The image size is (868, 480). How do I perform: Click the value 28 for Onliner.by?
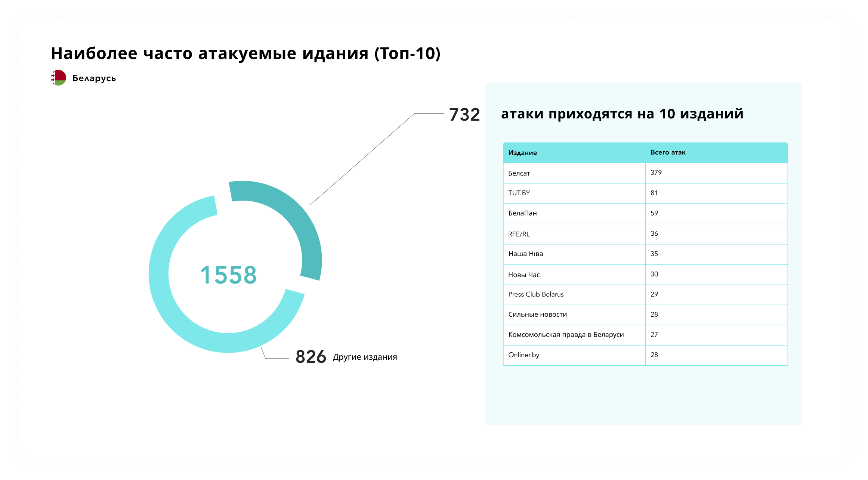(x=654, y=355)
